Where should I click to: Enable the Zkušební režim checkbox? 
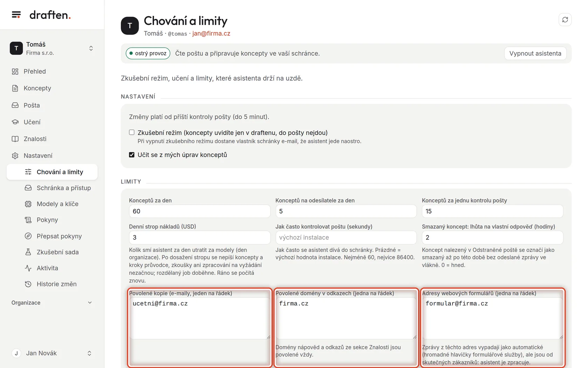[132, 132]
